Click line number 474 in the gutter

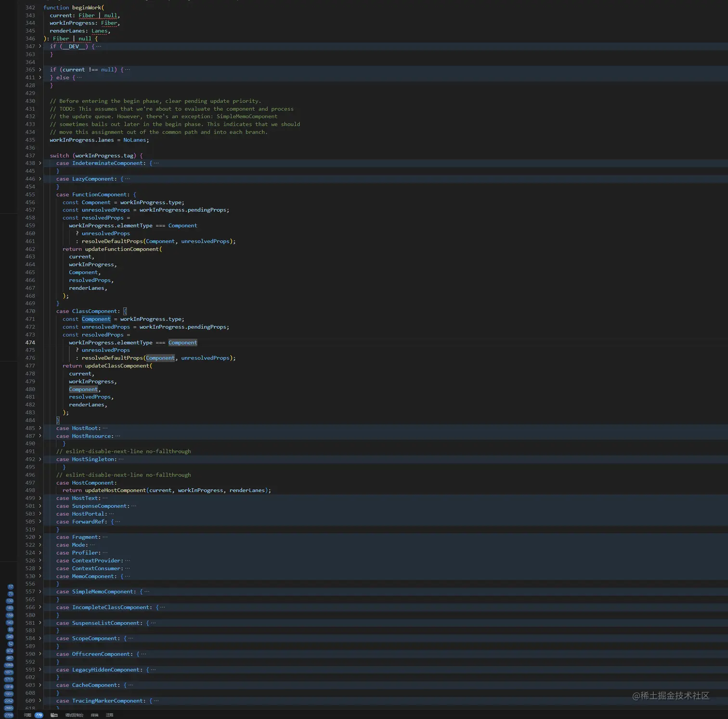click(30, 342)
